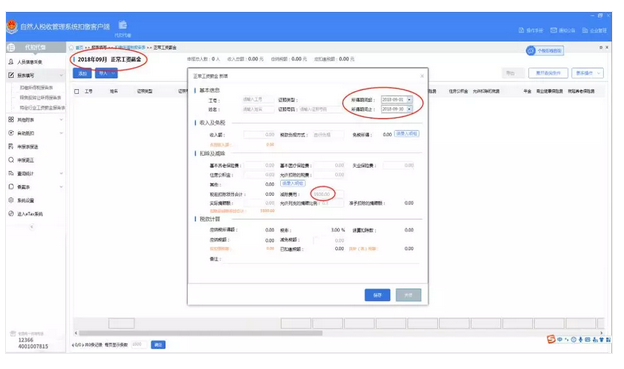Click the tax-exempt income detail button
Viewport: 624px width, 369px height.
pos(407,134)
